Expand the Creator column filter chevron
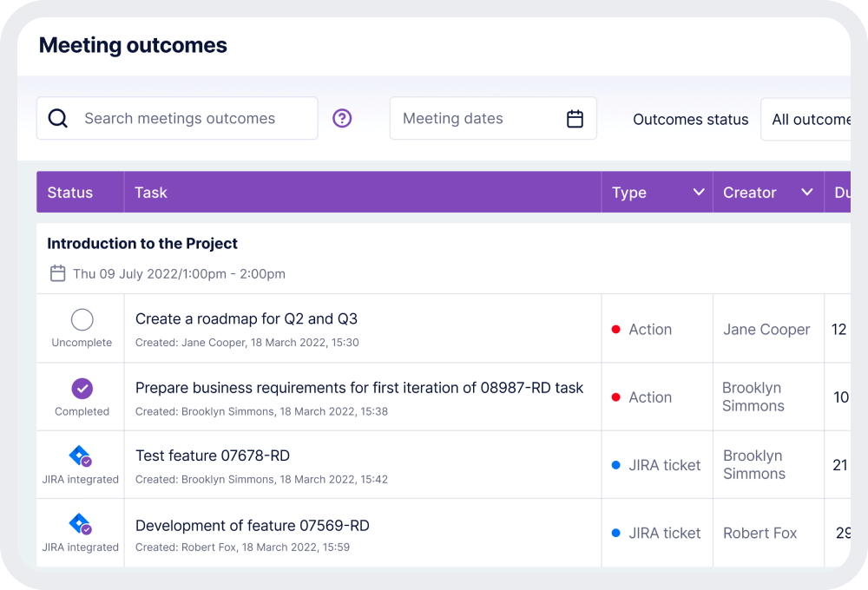The height and width of the screenshot is (590, 868). pos(807,193)
